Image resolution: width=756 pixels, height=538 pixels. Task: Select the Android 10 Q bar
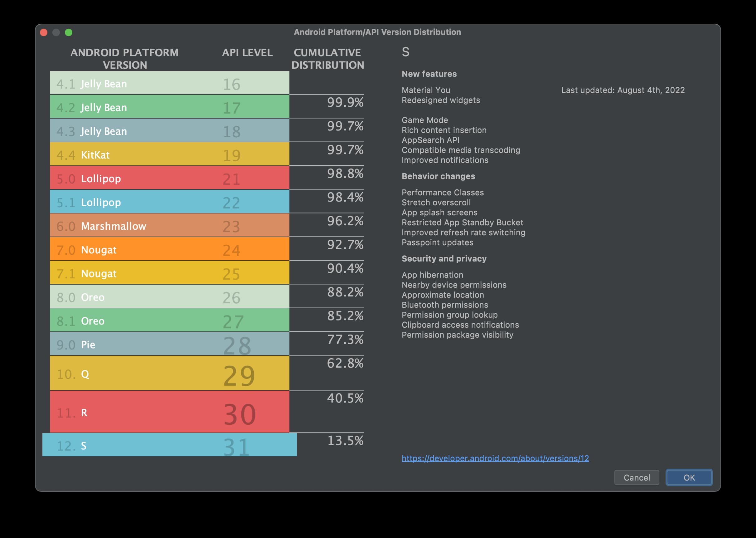click(169, 373)
